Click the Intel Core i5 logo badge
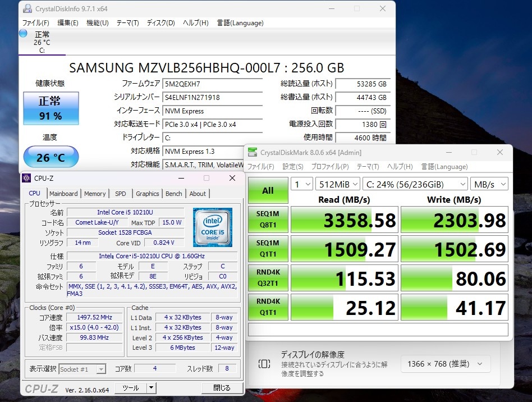The image size is (532, 402). [212, 227]
